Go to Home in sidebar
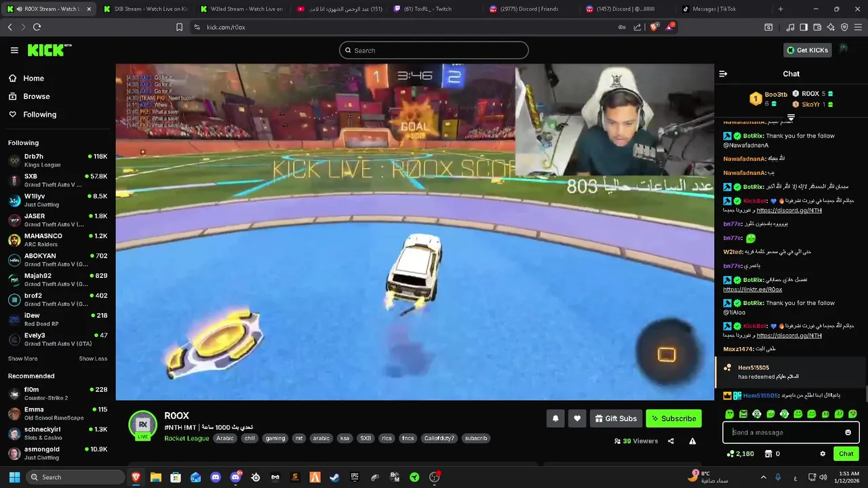The width and height of the screenshot is (868, 488). click(x=26, y=78)
